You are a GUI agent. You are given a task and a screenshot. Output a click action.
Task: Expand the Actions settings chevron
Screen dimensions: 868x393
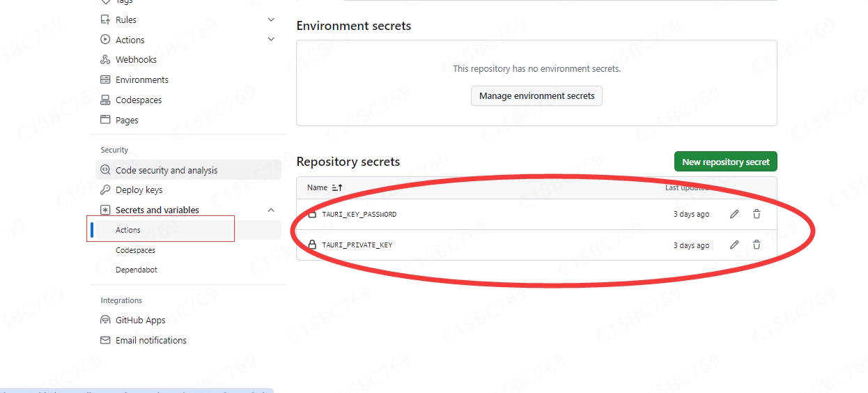(271, 40)
